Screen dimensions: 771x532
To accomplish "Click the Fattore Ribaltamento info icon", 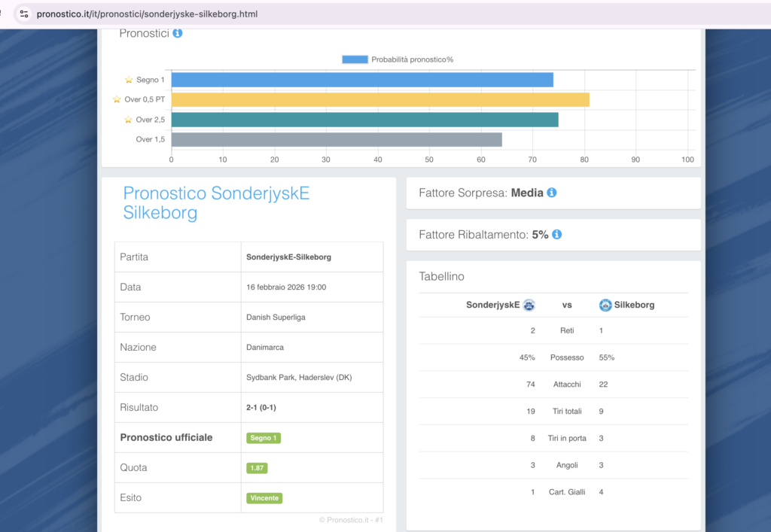I will [x=556, y=235].
